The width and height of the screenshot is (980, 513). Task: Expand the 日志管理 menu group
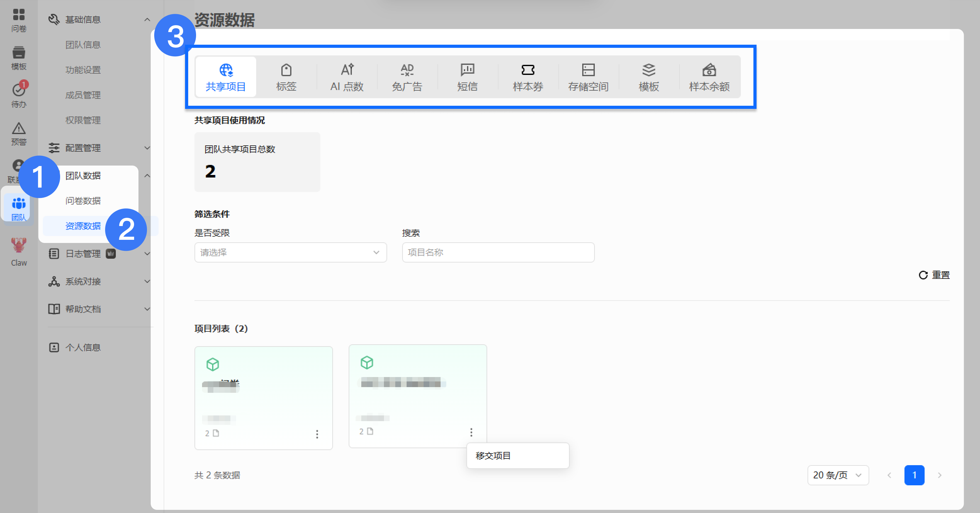[147, 253]
